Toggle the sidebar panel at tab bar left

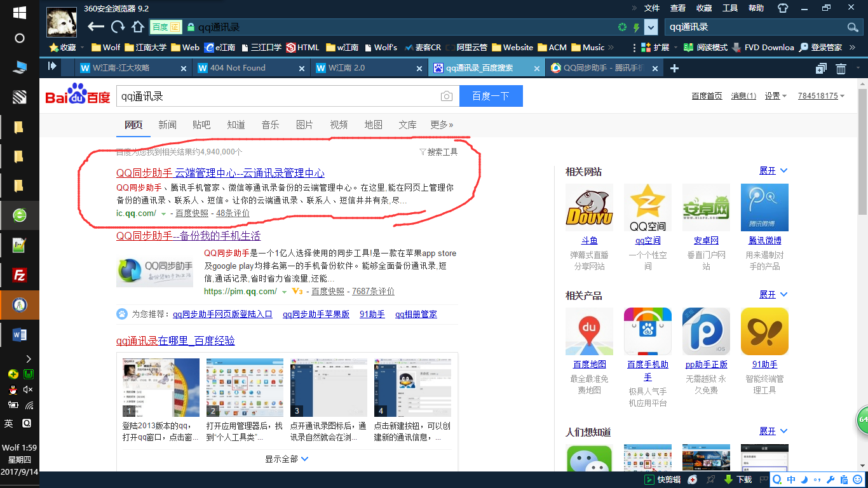[52, 66]
